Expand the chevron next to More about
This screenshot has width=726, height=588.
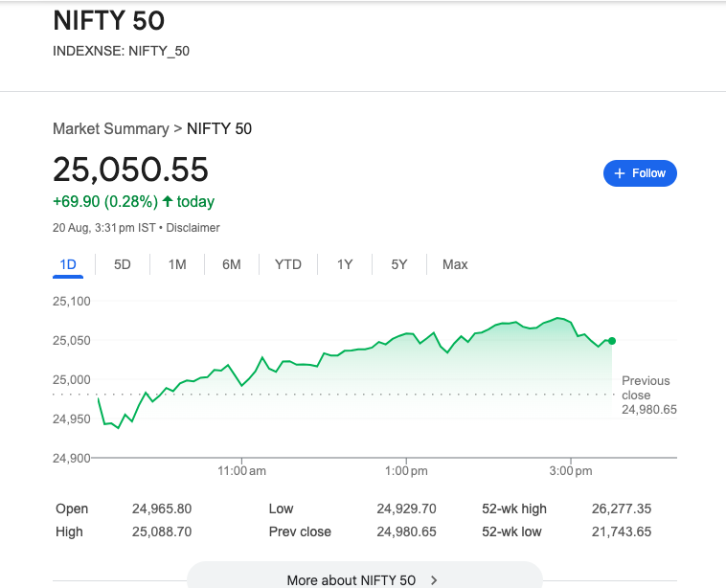coord(434,579)
